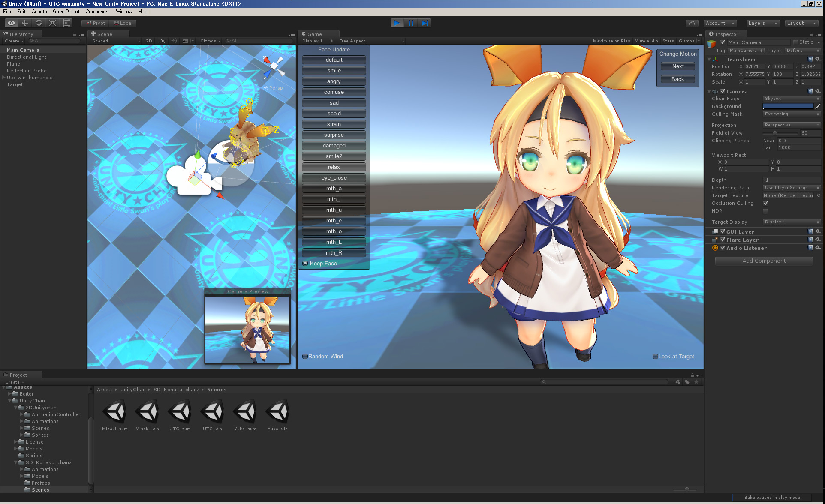Toggle the Occlusion Culling checkbox
The width and height of the screenshot is (825, 504).
(x=765, y=203)
